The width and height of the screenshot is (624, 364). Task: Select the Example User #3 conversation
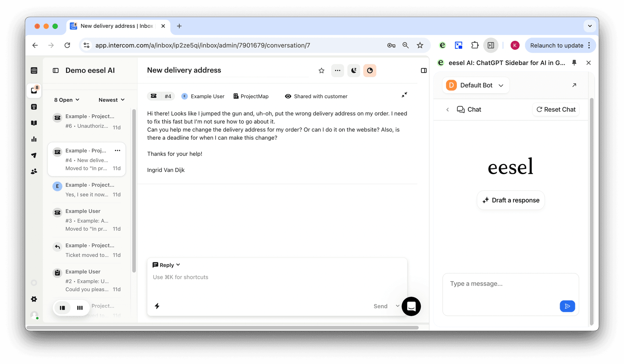(87, 220)
